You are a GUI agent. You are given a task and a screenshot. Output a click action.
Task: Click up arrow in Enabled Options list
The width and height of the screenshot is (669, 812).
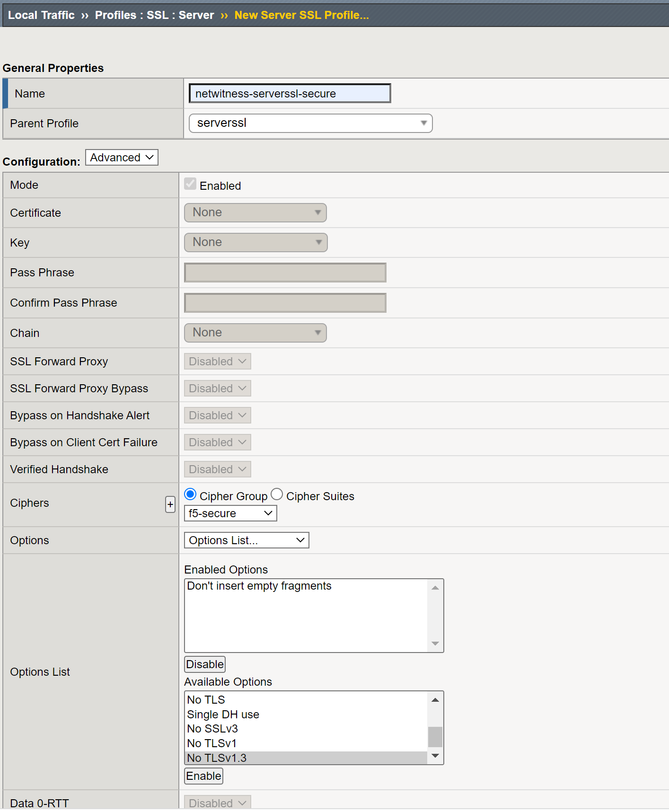[x=435, y=588]
